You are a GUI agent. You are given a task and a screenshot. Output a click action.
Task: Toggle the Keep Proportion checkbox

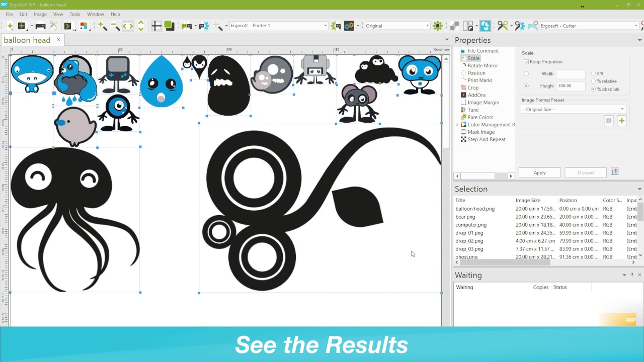(526, 62)
